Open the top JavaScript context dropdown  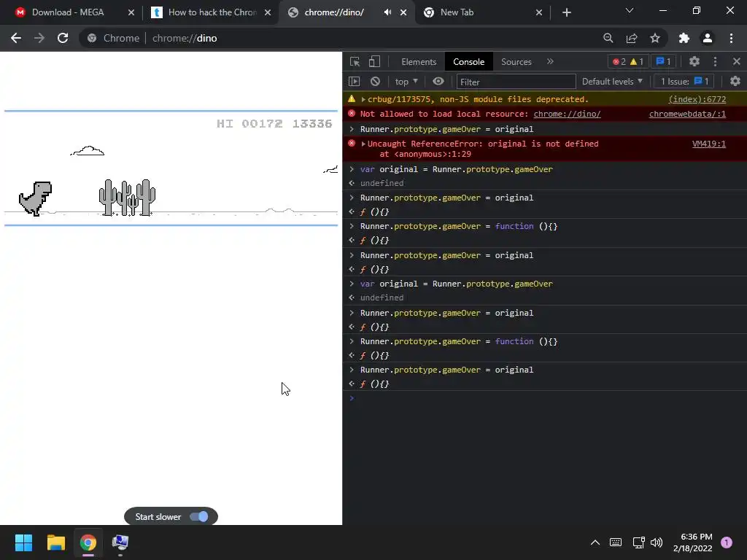pos(406,82)
